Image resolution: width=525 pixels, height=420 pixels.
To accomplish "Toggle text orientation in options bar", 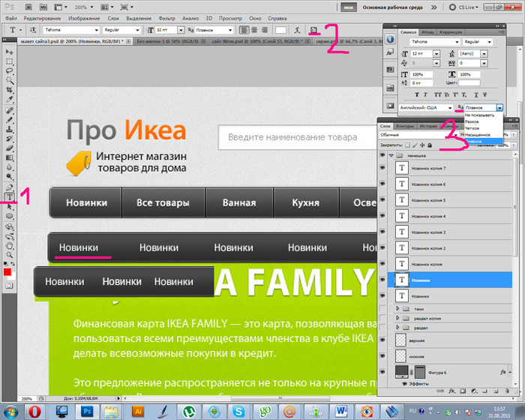I will point(33,30).
